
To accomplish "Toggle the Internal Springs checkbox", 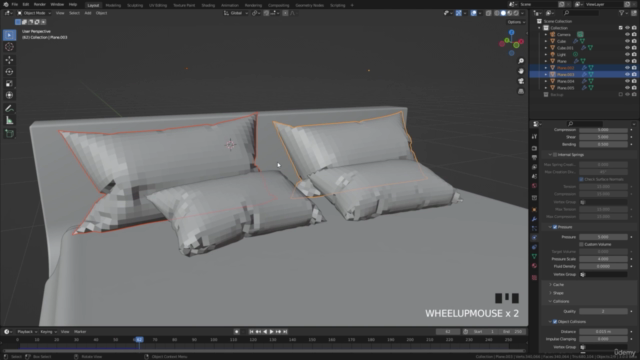I will 555,155.
